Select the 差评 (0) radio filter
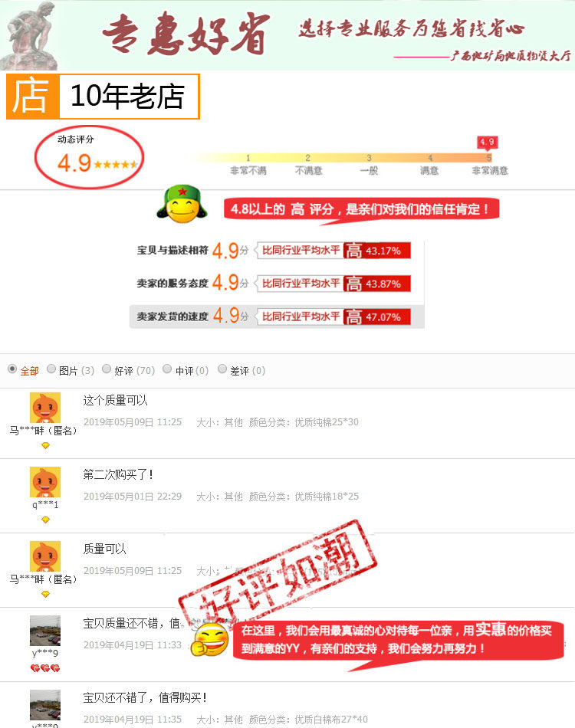The width and height of the screenshot is (575, 728). point(222,369)
